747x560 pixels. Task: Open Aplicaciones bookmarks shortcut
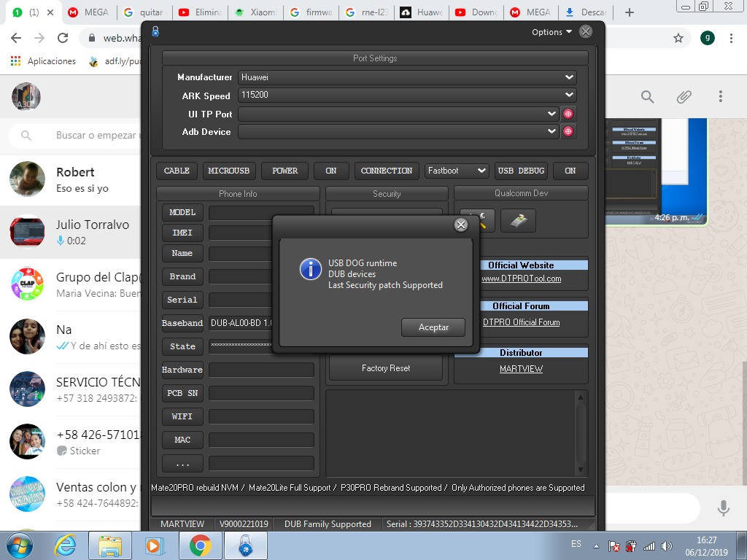tap(44, 61)
